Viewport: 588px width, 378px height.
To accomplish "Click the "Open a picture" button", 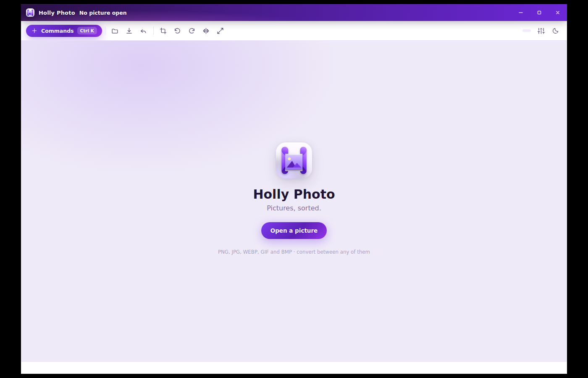I will click(294, 231).
